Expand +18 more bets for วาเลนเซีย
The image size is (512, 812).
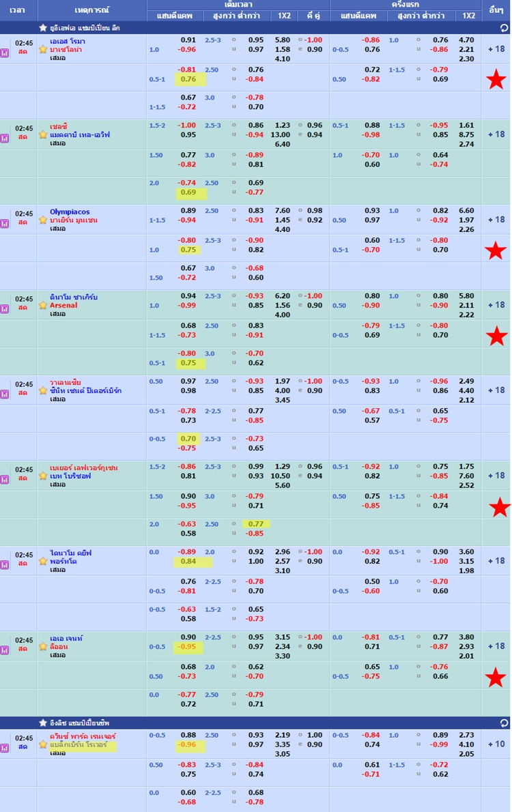(496, 390)
